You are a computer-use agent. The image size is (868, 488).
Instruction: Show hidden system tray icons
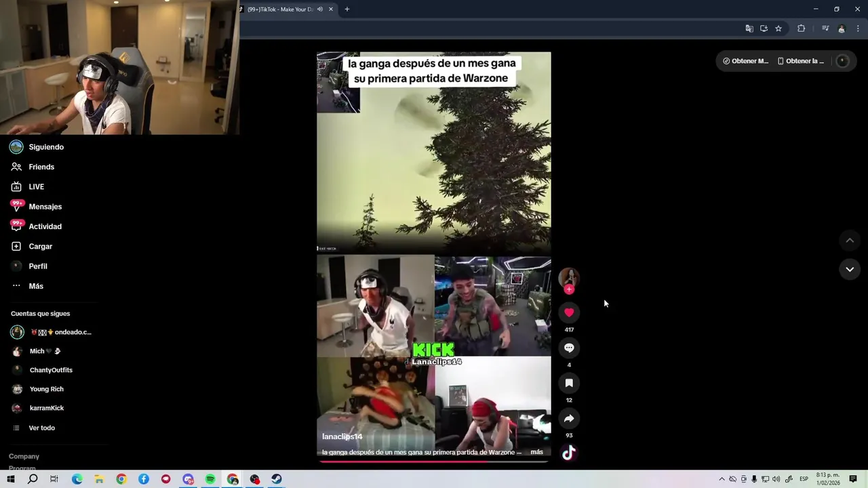tap(722, 479)
